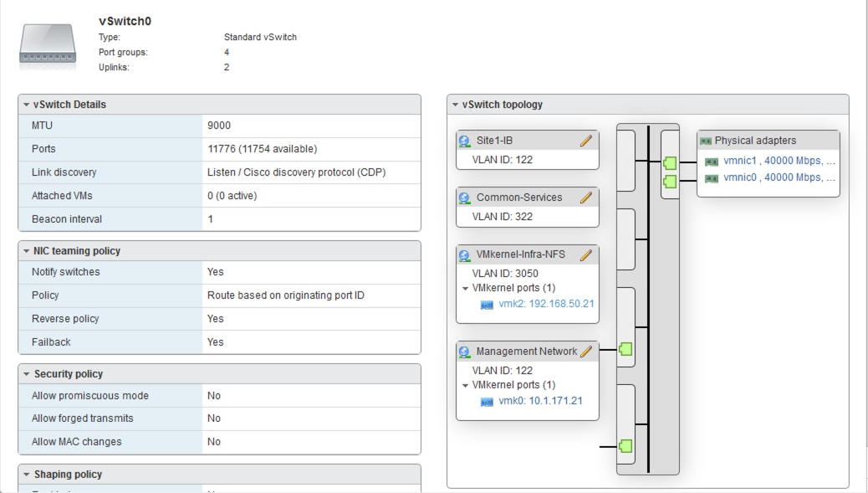868x493 pixels.
Task: Click Route based on originating port ID
Action: [286, 295]
